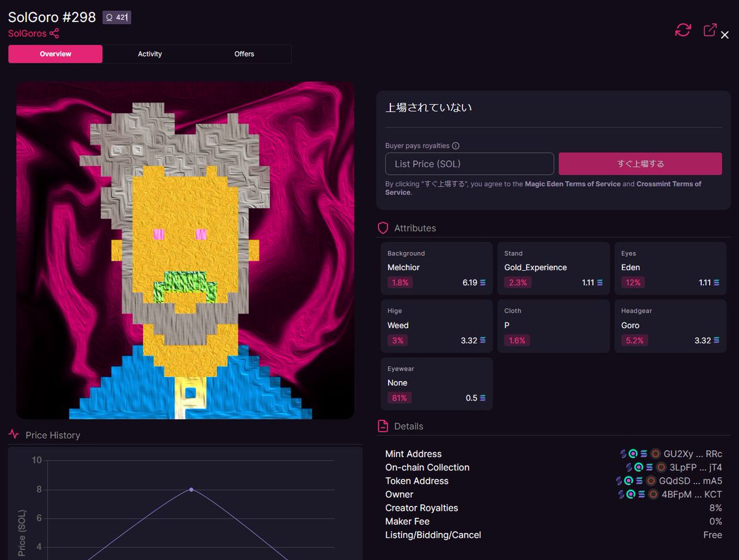Click the Attributes shield icon
739x560 pixels.
(x=383, y=228)
